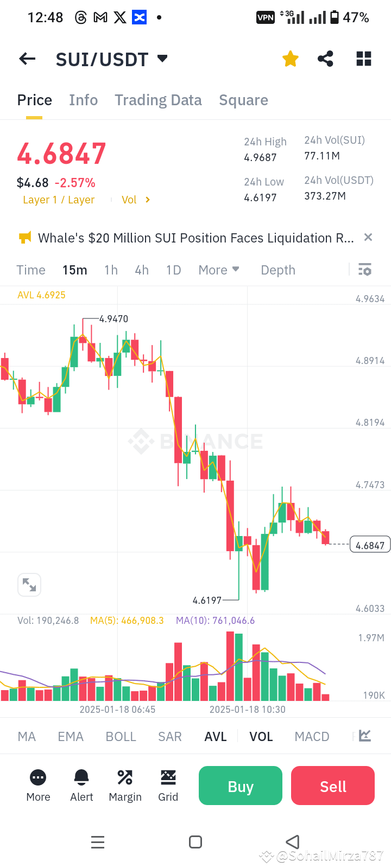This screenshot has height=868, width=391.
Task: Toggle the MACD indicator on the chart
Action: pyautogui.click(x=312, y=736)
